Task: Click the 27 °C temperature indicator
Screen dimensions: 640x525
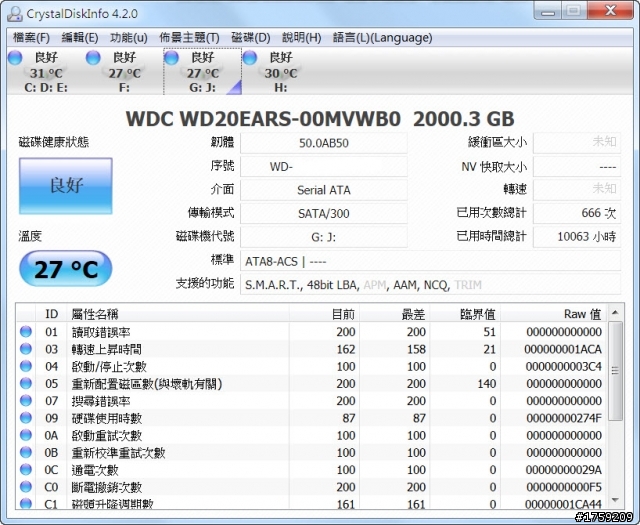Action: point(66,269)
